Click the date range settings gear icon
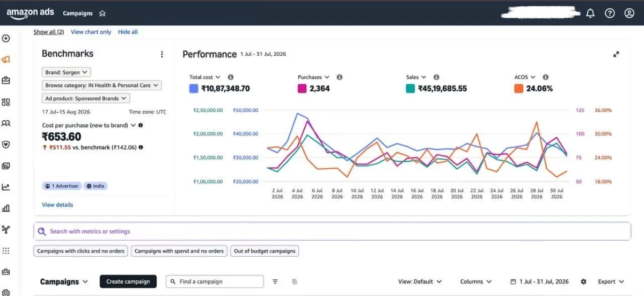 pyautogui.click(x=583, y=281)
